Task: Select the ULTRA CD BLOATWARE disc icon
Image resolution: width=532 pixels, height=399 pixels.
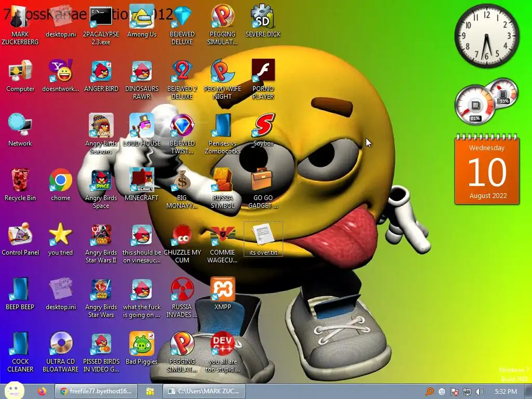Action: pos(60,353)
